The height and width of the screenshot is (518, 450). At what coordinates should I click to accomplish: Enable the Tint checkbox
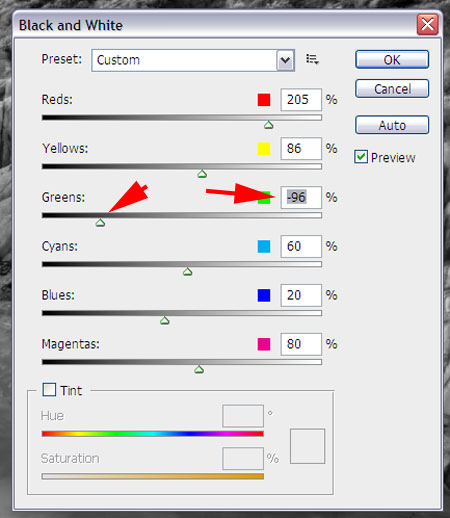coord(49,389)
